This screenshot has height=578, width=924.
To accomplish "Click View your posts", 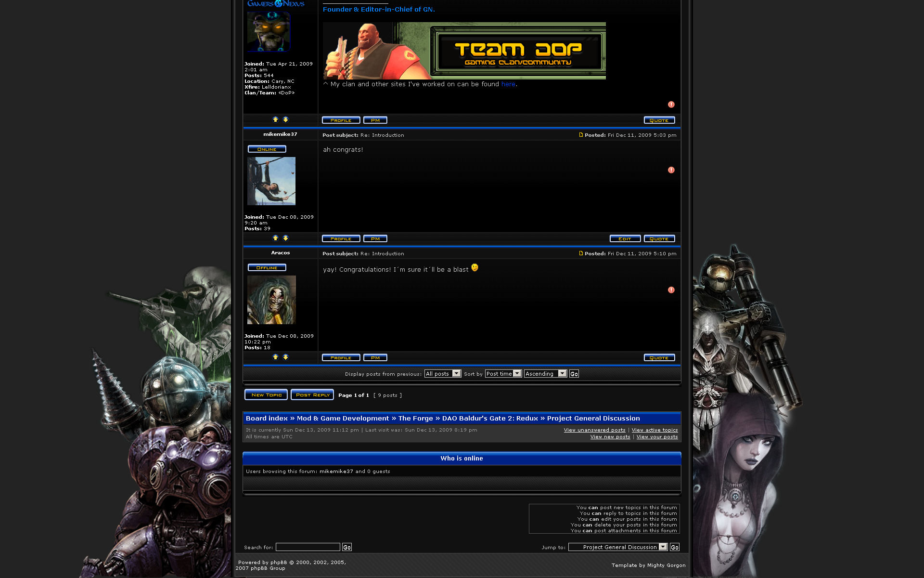I will coord(657,437).
